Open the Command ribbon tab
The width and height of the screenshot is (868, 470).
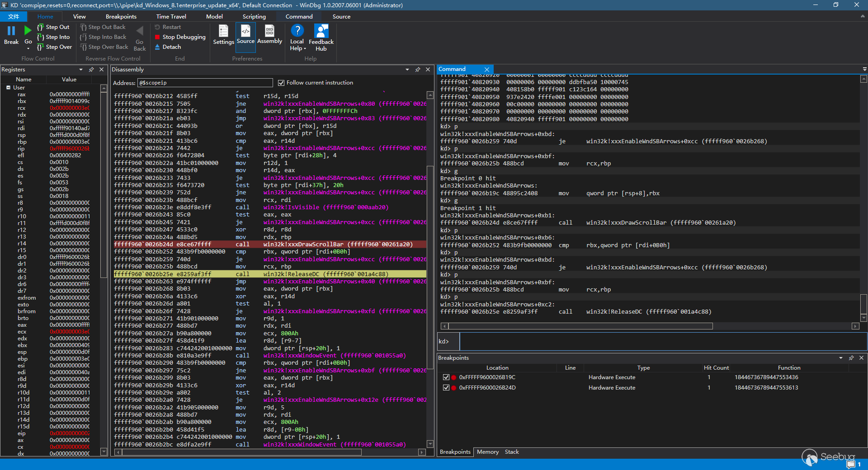(299, 17)
